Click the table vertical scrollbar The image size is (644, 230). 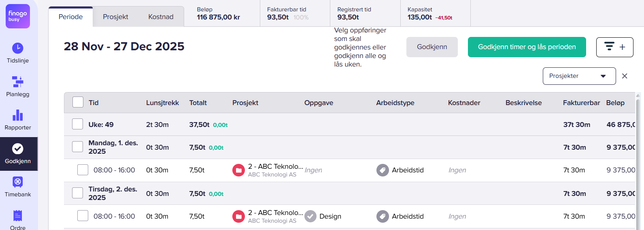[638, 162]
